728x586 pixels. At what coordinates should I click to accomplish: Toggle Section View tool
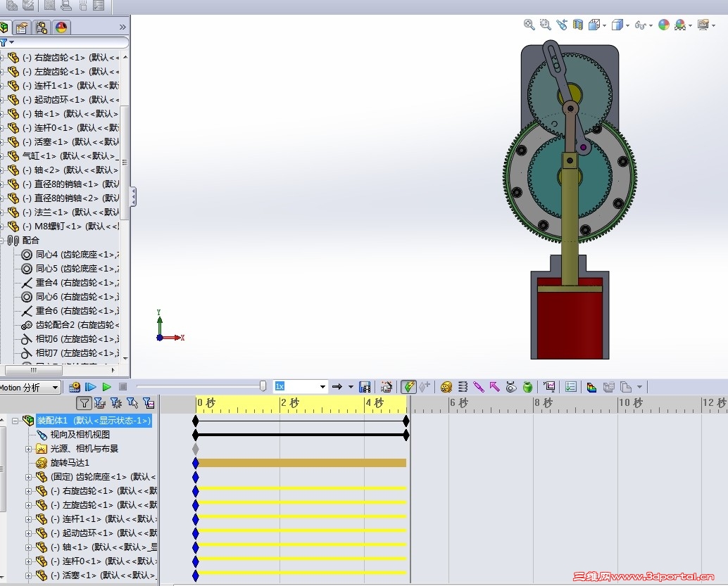577,25
